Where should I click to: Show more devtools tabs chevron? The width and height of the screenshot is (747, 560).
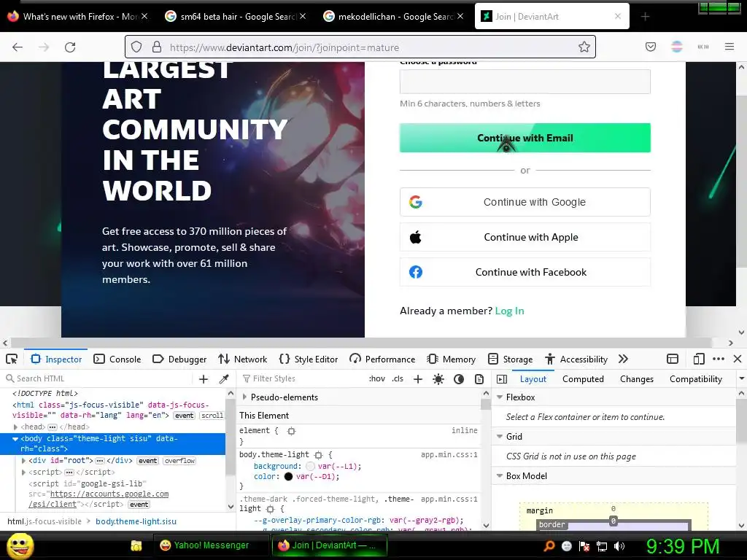pos(623,359)
